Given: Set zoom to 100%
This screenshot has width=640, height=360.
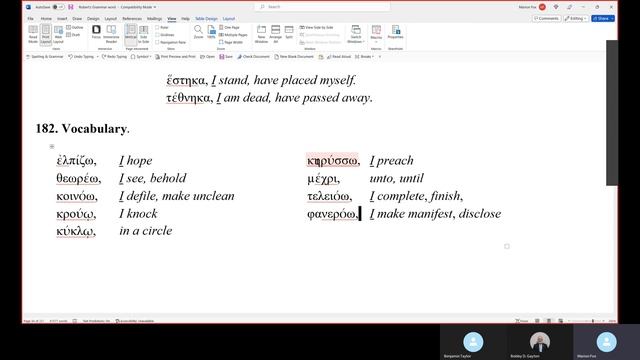Looking at the screenshot, I should coord(211,32).
